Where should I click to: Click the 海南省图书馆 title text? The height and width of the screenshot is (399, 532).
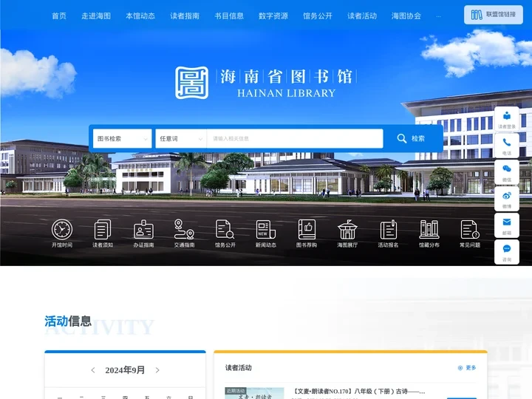click(287, 77)
